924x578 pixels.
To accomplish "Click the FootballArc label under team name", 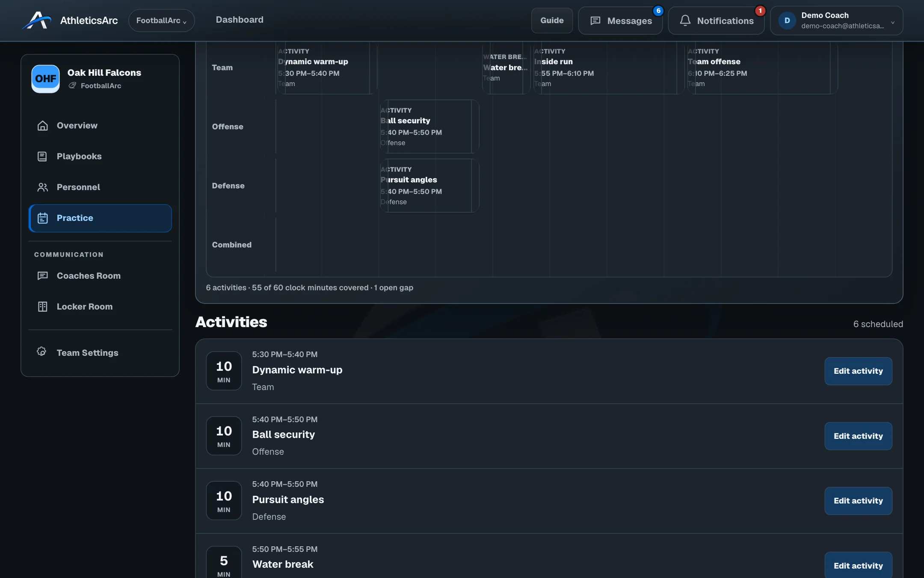I will [x=101, y=86].
